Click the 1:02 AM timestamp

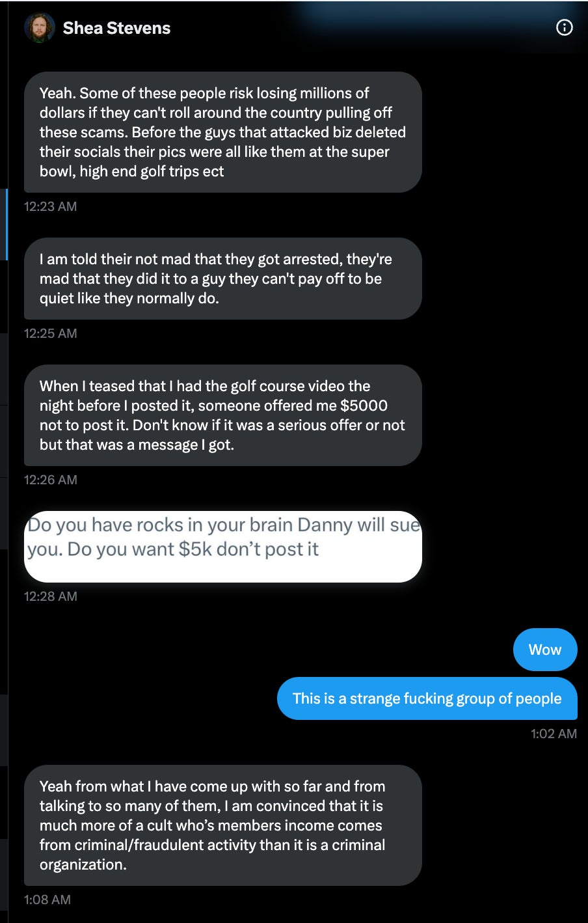pos(554,734)
